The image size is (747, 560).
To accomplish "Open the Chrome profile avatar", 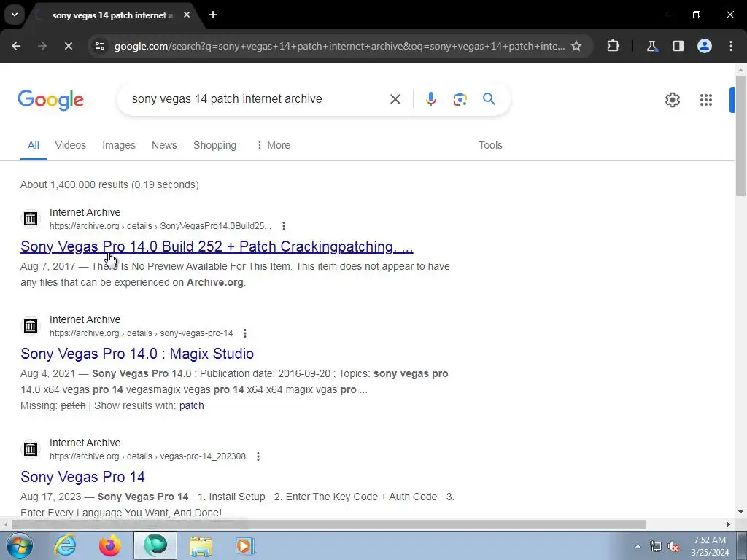I will point(705,46).
